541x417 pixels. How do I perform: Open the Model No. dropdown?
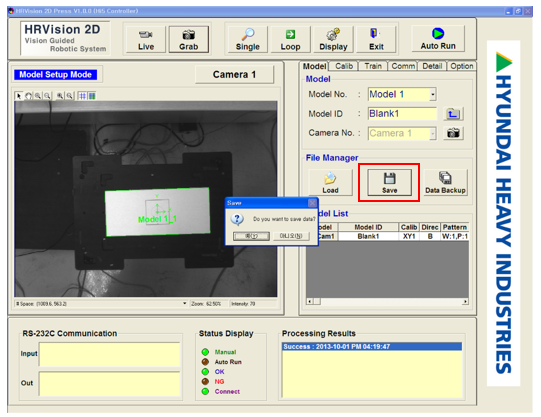433,94
